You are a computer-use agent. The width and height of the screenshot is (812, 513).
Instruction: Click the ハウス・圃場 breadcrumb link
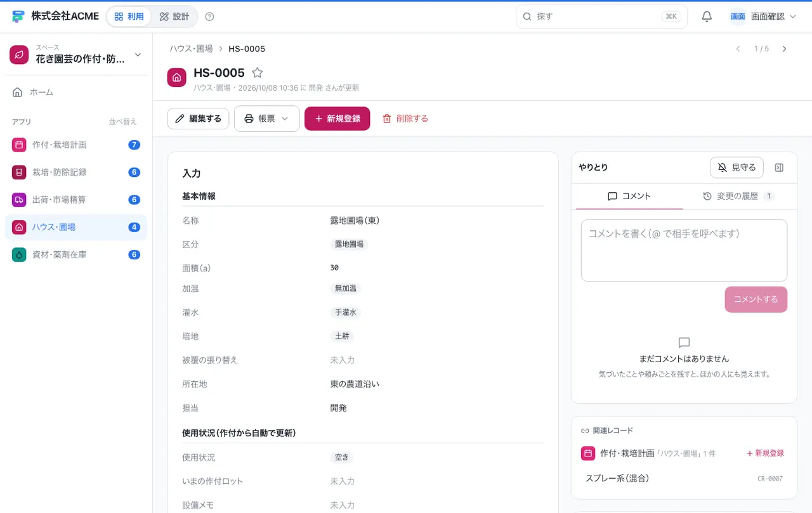[x=191, y=49]
